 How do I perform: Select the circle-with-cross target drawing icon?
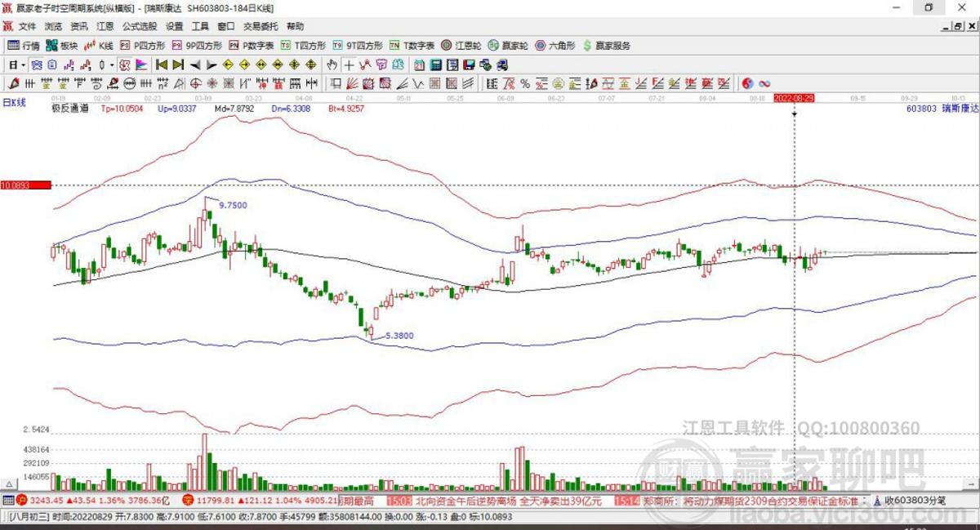point(196,82)
